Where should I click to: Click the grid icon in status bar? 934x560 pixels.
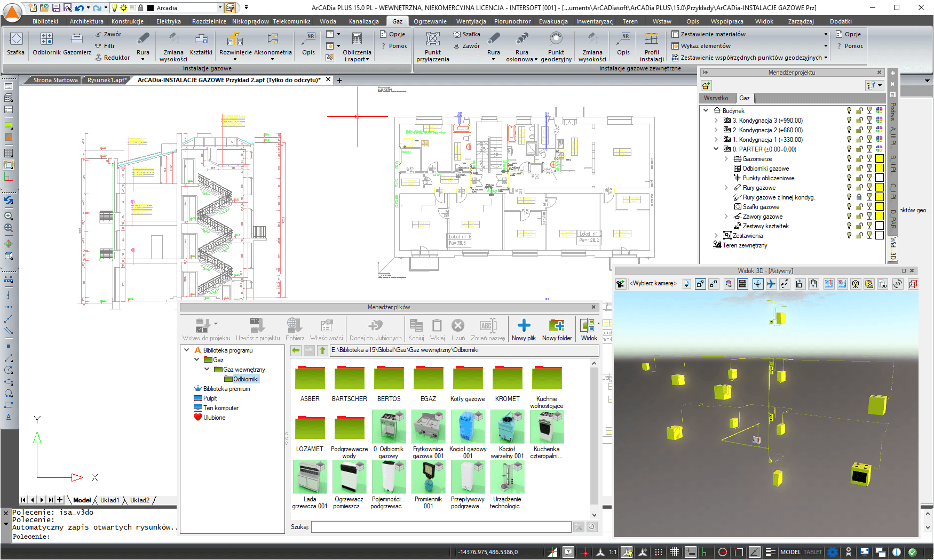pyautogui.click(x=674, y=552)
